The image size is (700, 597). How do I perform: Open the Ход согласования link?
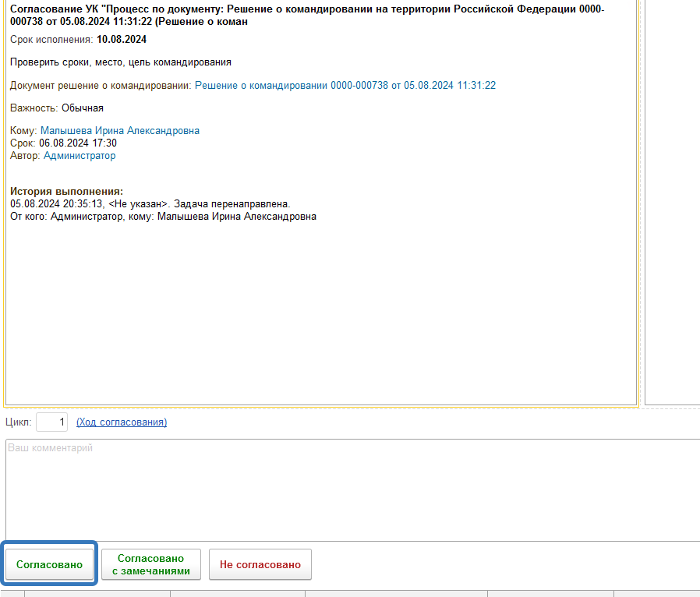pyautogui.click(x=122, y=422)
